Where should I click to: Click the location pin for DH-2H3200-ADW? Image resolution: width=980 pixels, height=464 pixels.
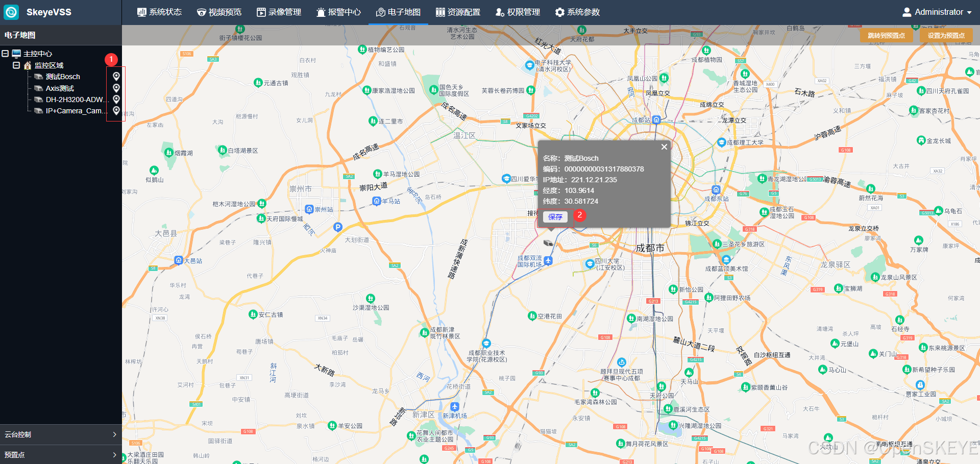click(116, 100)
